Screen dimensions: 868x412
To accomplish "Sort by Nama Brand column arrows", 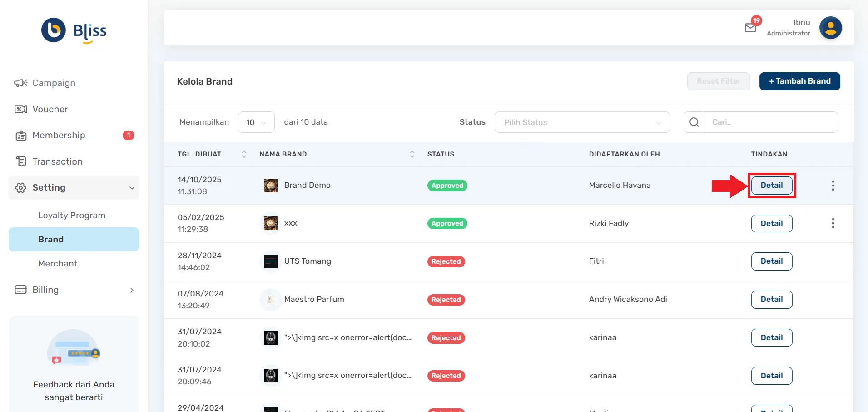I will pos(412,154).
